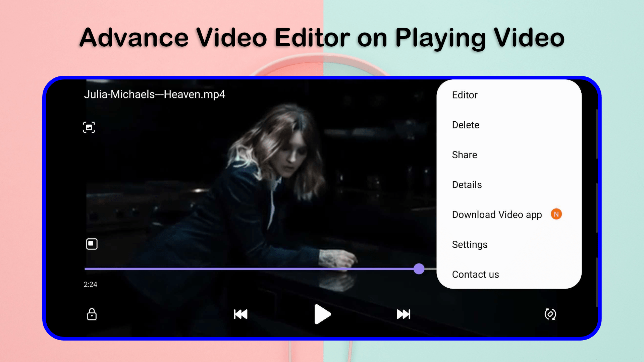Choose Delete in the popup menu
644x362 pixels.
point(509,125)
